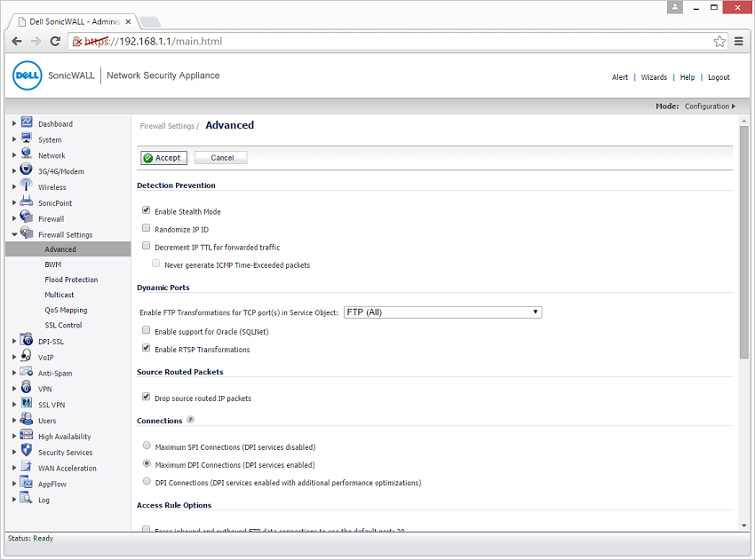Image resolution: width=755 pixels, height=560 pixels.
Task: Select DPI Connections with performance optimizations radio
Action: (x=147, y=481)
